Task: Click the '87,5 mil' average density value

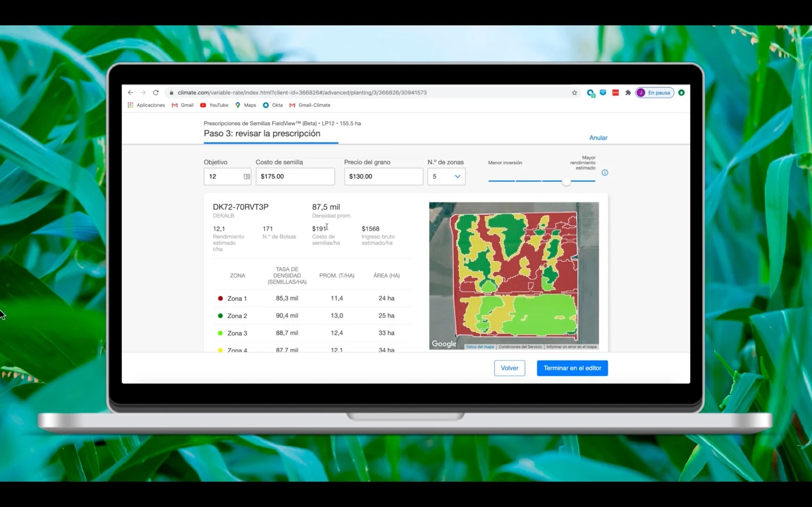Action: point(326,207)
